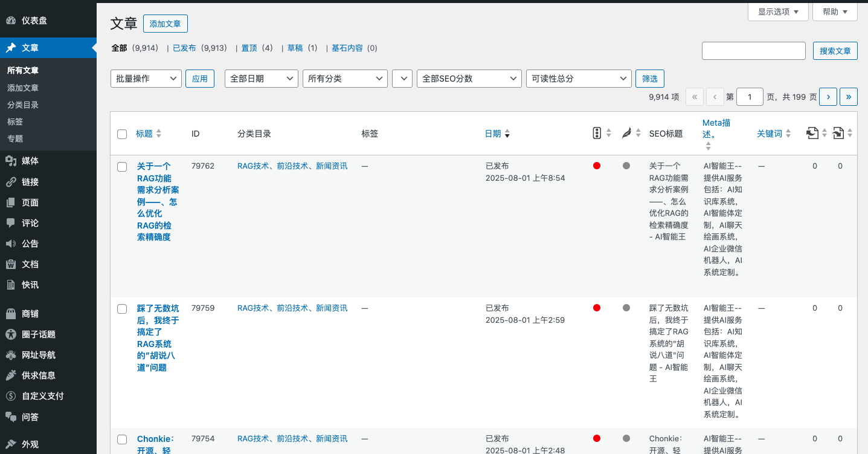Click the 问答 chat icon
The height and width of the screenshot is (454, 868).
(x=11, y=417)
